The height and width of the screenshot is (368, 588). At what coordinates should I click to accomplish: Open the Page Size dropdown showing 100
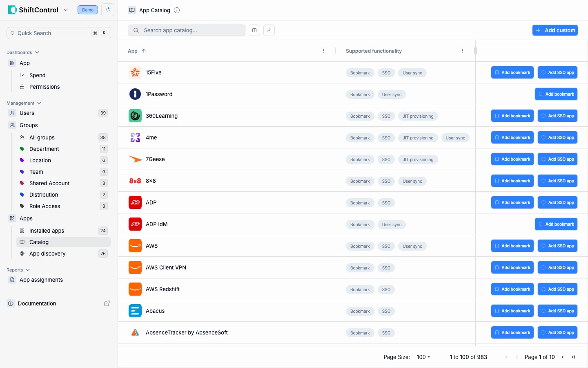pyautogui.click(x=423, y=357)
